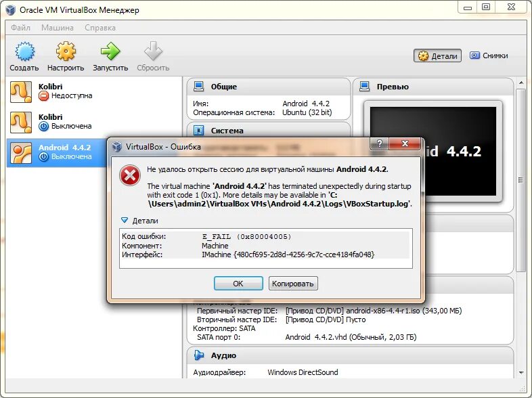This screenshot has width=532, height=398.
Task: Open the Файл menu
Action: click(20, 28)
